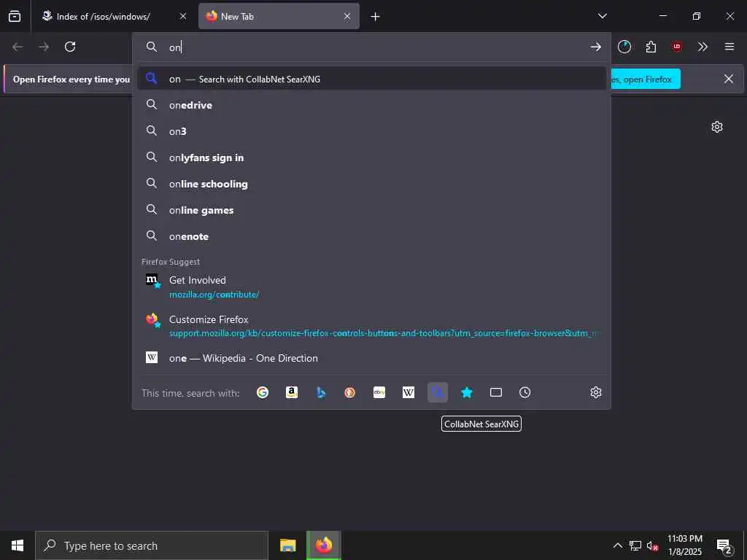This screenshot has width=747, height=560.
Task: Show more tools via overflow chevrons
Action: (x=703, y=47)
